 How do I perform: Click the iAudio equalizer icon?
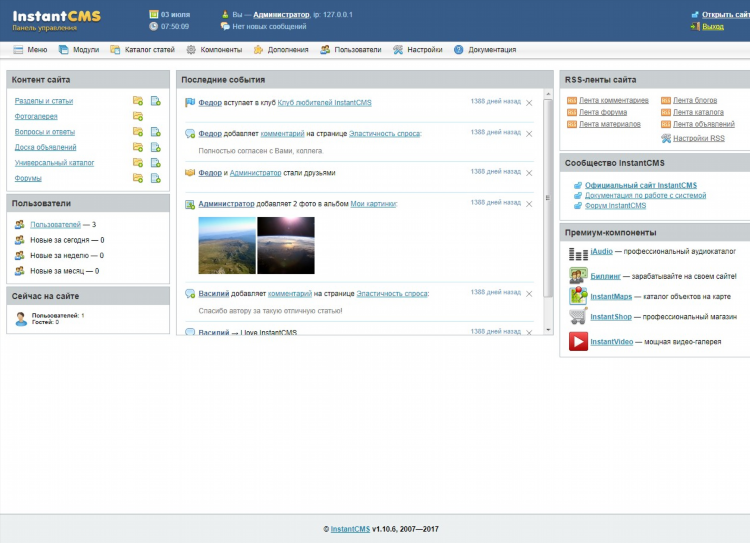pos(578,254)
